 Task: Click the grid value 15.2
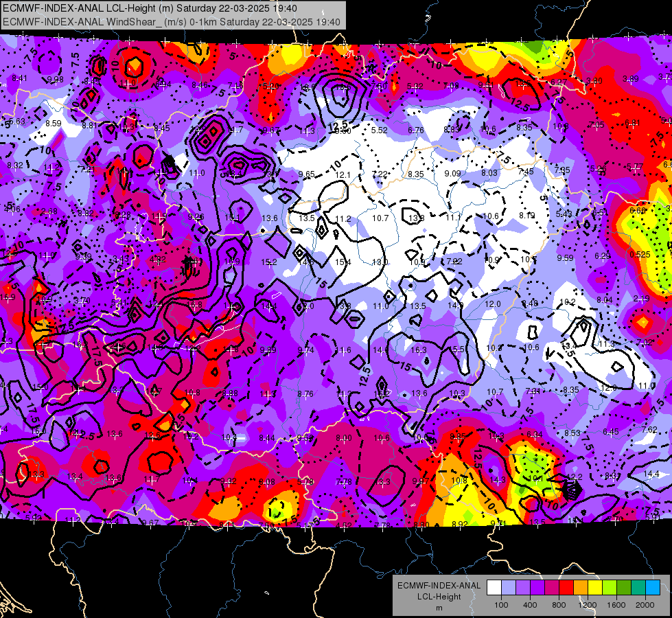coord(269,262)
